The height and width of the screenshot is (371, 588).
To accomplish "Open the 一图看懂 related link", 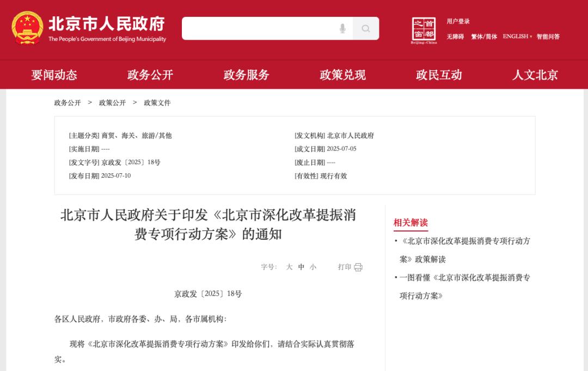I will [x=465, y=287].
